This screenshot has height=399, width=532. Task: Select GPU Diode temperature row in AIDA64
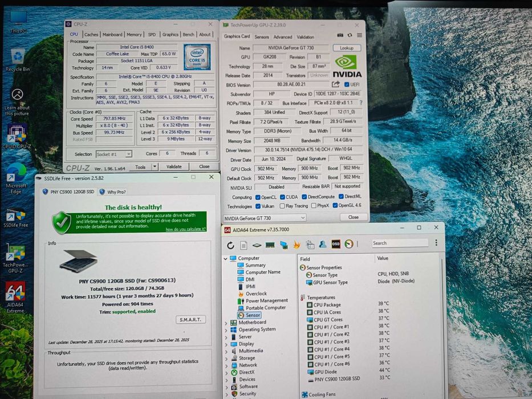pos(350,372)
